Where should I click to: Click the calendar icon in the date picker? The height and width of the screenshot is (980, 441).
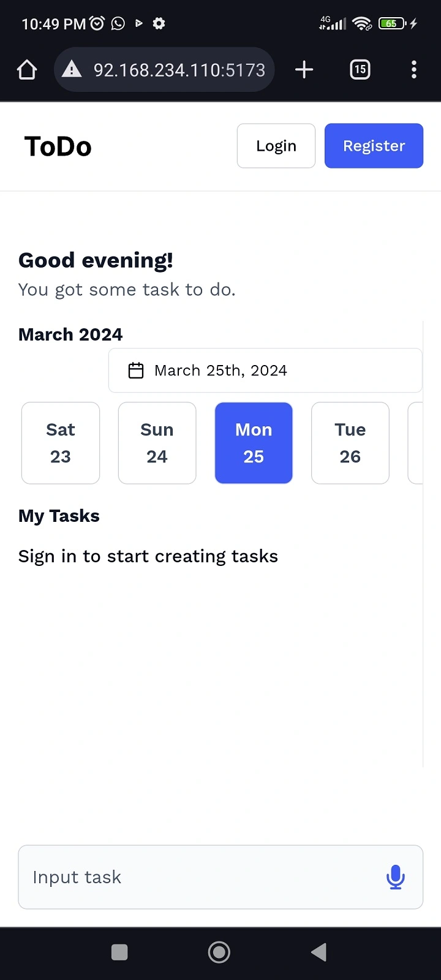click(136, 370)
